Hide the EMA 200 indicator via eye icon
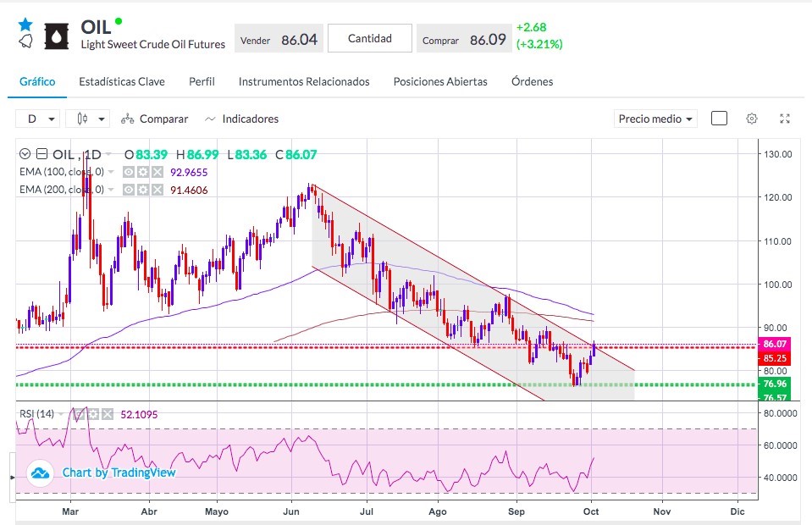812x525 pixels. [x=129, y=190]
